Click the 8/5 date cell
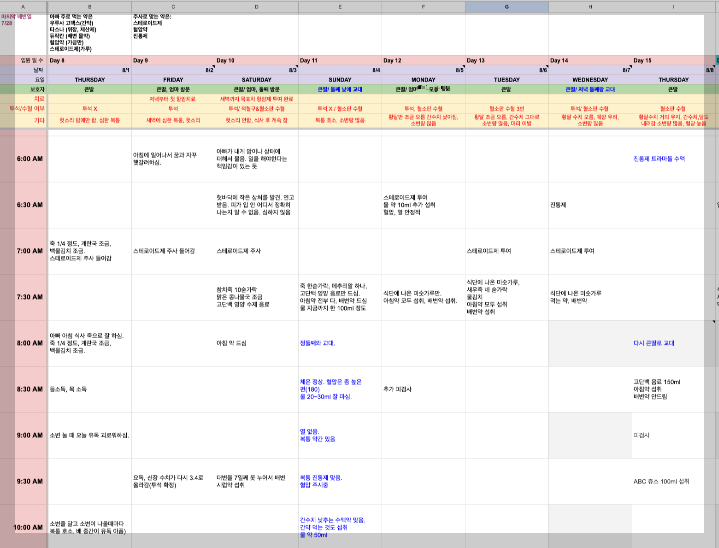The height and width of the screenshot is (548, 719). 423,70
